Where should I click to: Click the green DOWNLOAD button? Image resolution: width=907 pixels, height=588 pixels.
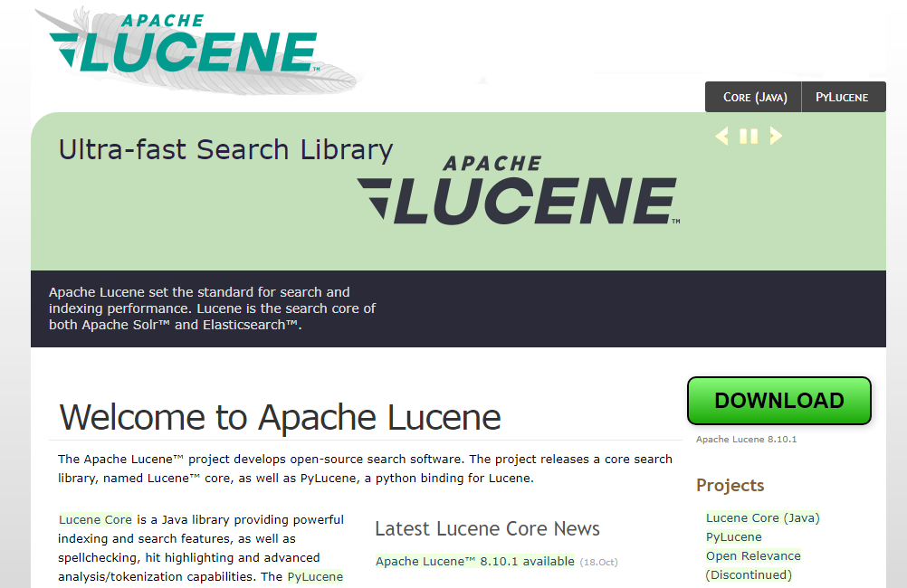[779, 401]
